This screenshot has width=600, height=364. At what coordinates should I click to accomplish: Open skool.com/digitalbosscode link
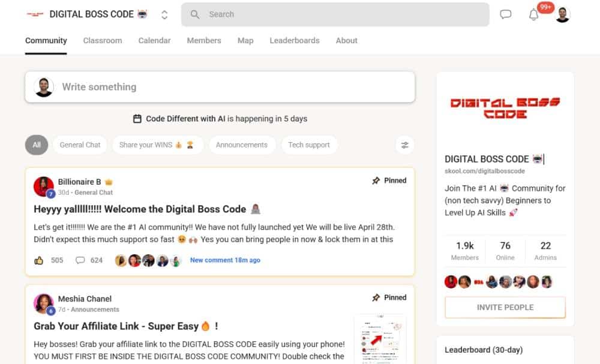click(484, 171)
